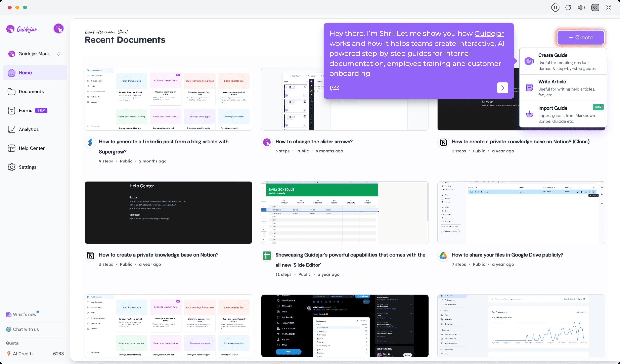Open Documents in the sidebar
The height and width of the screenshot is (364, 620).
click(31, 91)
